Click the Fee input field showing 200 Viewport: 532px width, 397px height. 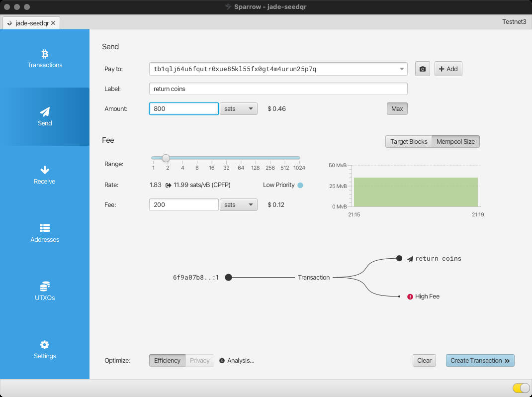click(x=184, y=205)
